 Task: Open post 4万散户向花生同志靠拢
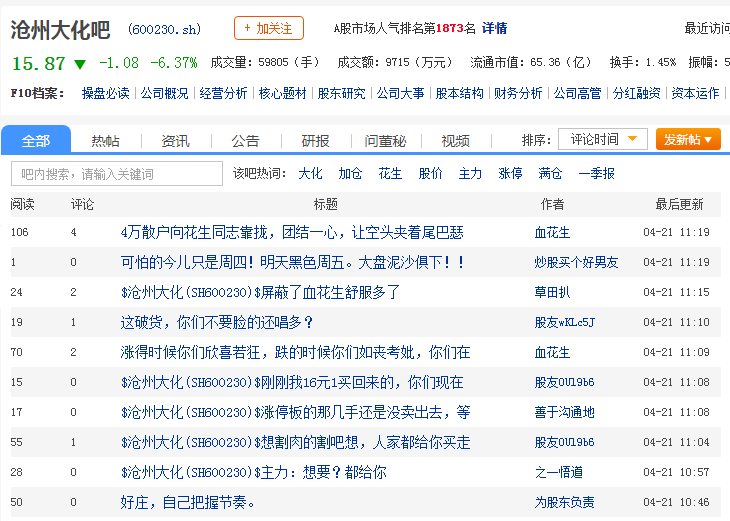(292, 232)
